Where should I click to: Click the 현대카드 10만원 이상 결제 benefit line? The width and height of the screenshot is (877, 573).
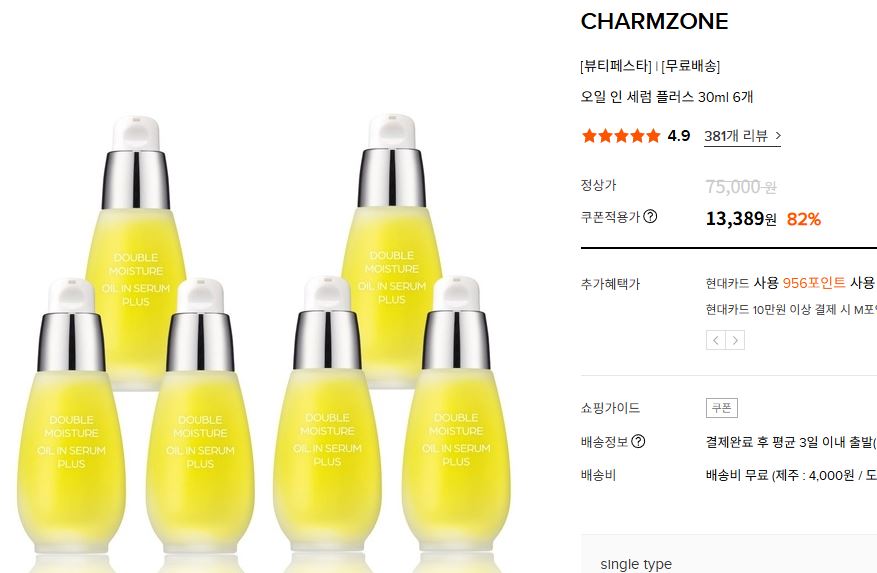791,309
